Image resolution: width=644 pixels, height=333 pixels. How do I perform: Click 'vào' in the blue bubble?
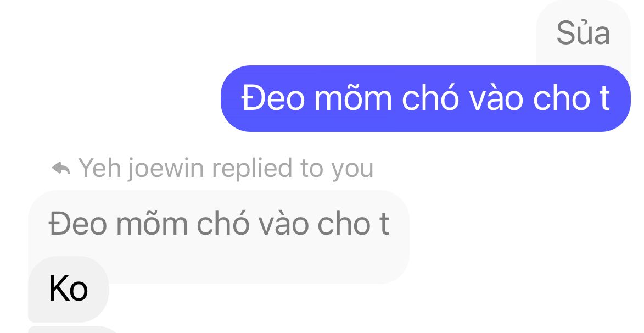click(x=496, y=99)
